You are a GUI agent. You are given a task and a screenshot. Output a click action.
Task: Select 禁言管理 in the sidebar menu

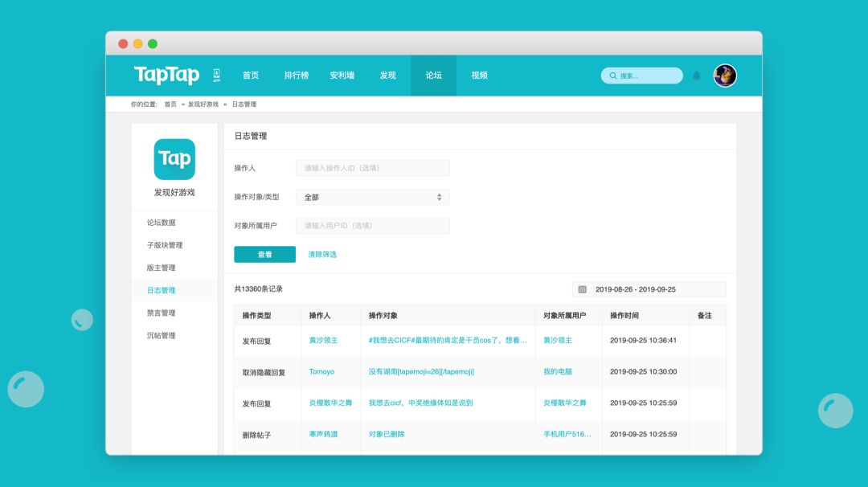[x=161, y=313]
